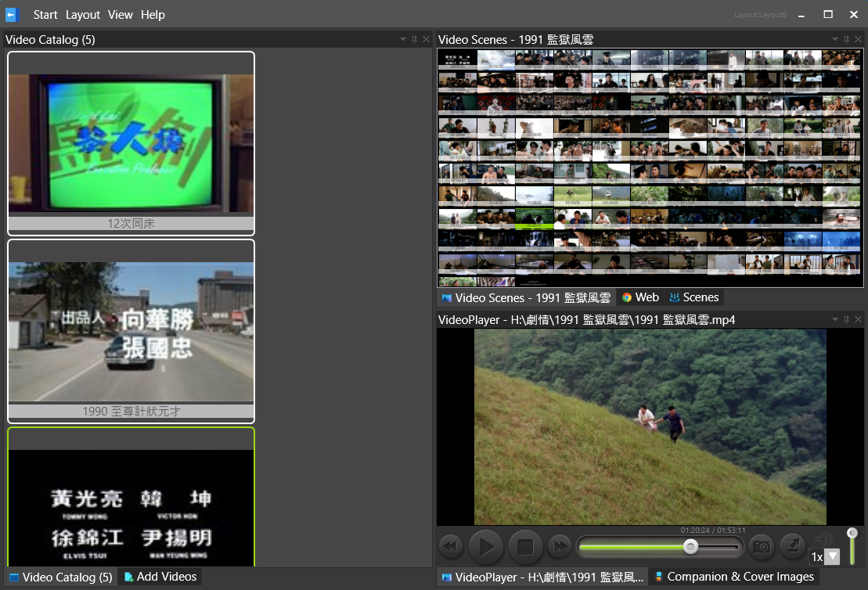This screenshot has height=590, width=868.
Task: Toggle auto-hide pin on VideoPlayer panel
Action: point(846,319)
